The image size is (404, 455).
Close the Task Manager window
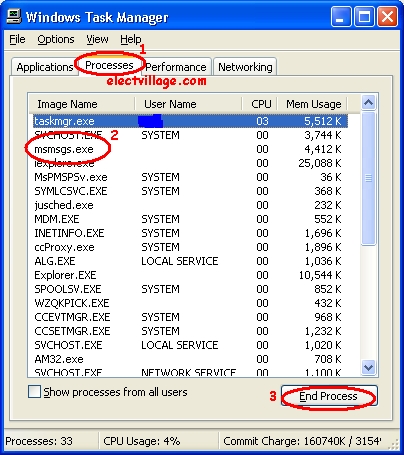387,17
